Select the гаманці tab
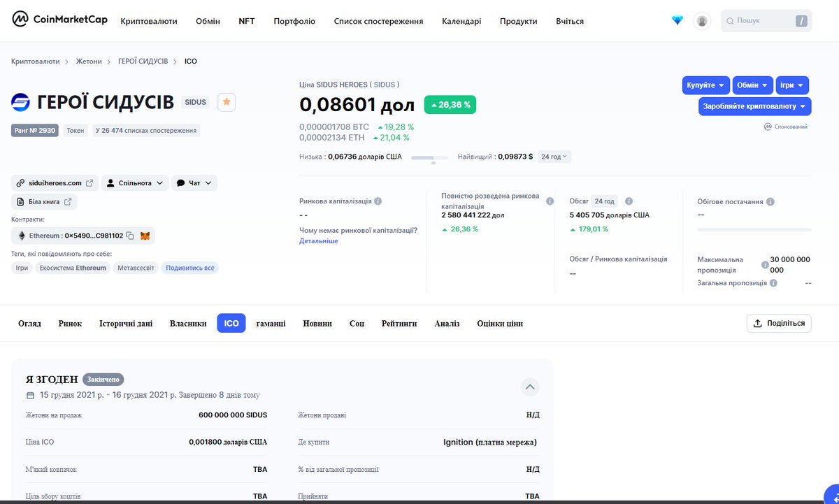The image size is (839, 504). click(271, 324)
